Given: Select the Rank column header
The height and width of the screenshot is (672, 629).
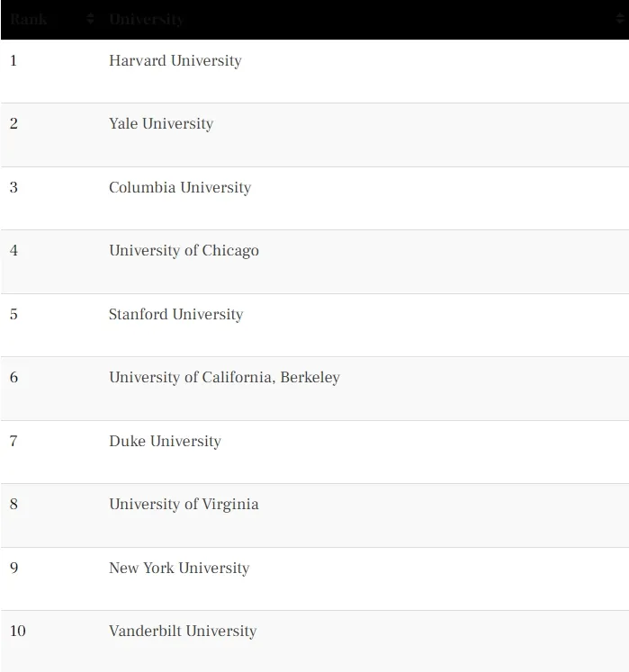Looking at the screenshot, I should coord(28,19).
